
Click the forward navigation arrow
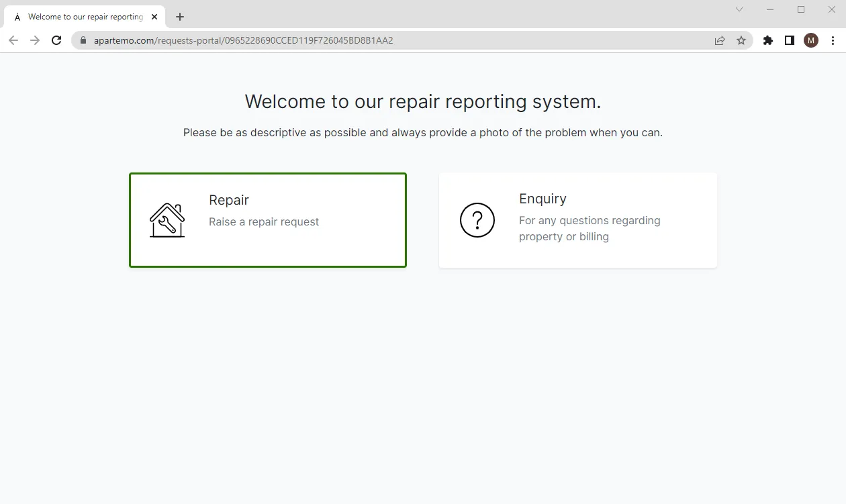35,40
